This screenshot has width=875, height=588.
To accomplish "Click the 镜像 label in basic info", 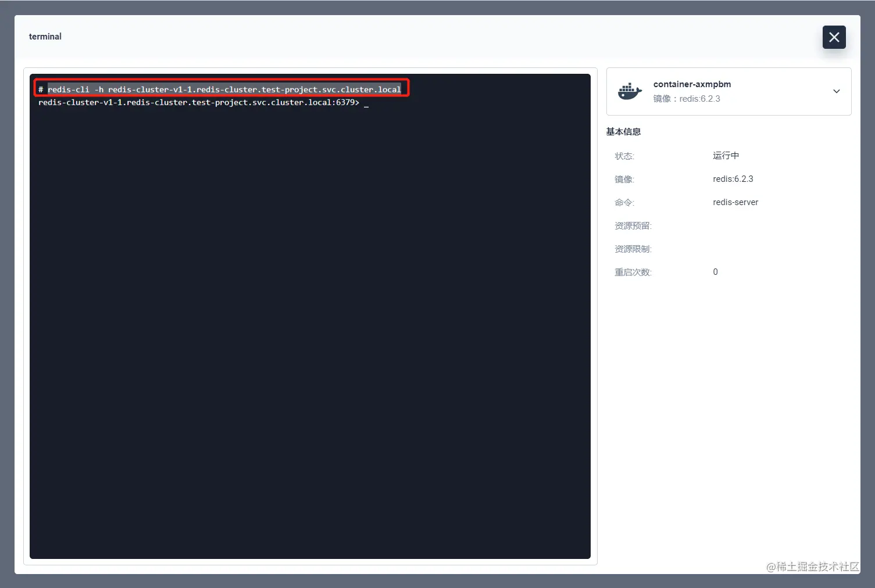I will tap(624, 180).
